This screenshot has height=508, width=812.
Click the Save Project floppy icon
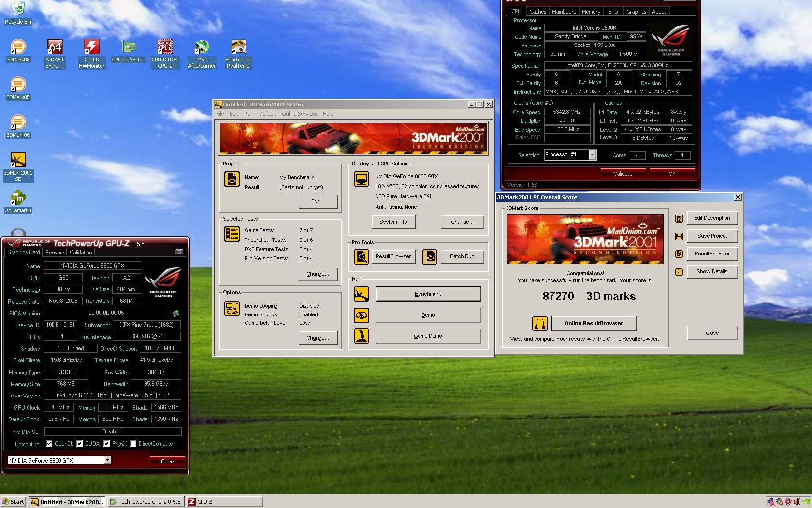679,237
